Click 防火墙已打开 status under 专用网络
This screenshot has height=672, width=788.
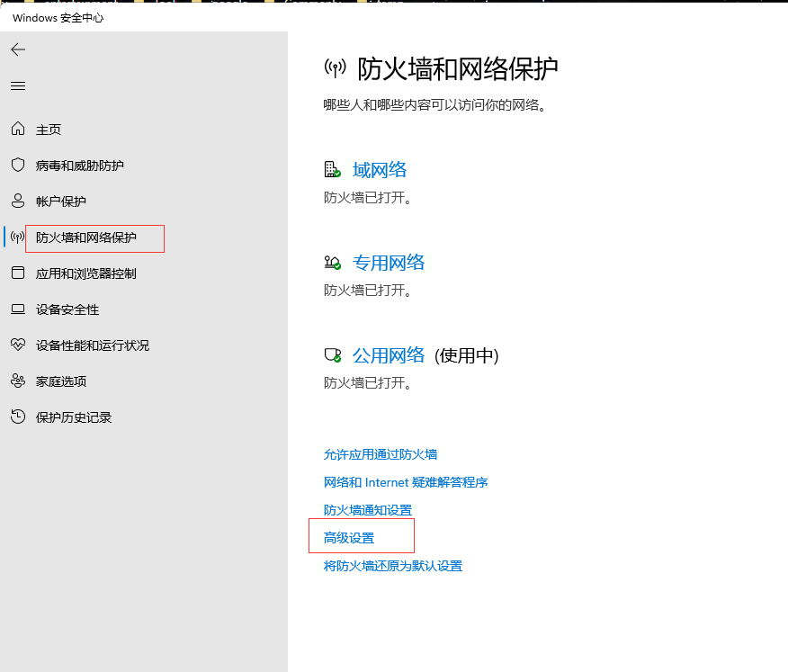click(x=368, y=290)
